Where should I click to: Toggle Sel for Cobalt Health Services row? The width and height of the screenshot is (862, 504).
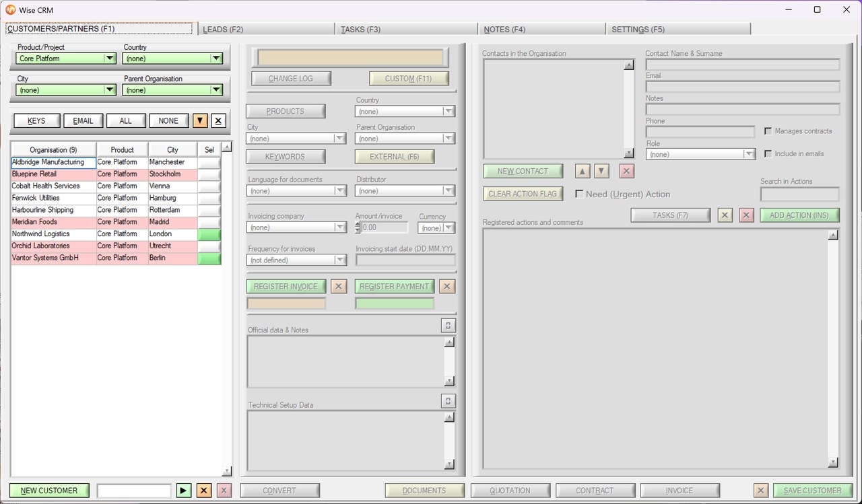209,186
